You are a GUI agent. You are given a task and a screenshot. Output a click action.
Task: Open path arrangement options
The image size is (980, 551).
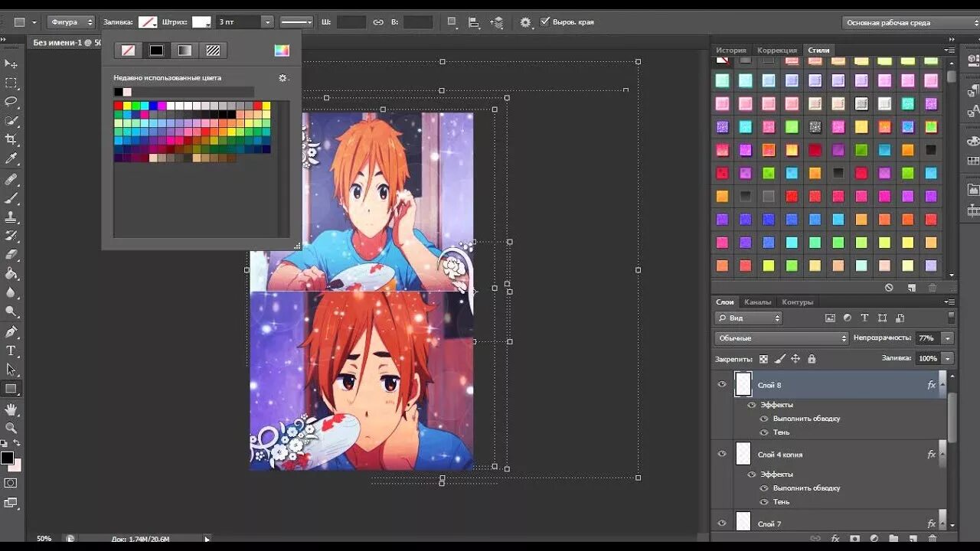497,22
